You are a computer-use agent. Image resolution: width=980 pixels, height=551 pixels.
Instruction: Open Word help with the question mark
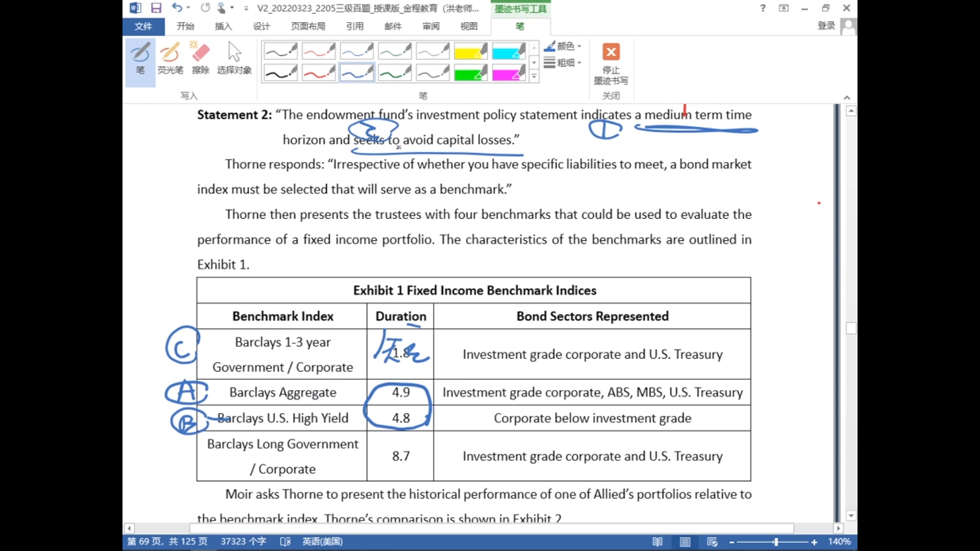click(x=763, y=8)
